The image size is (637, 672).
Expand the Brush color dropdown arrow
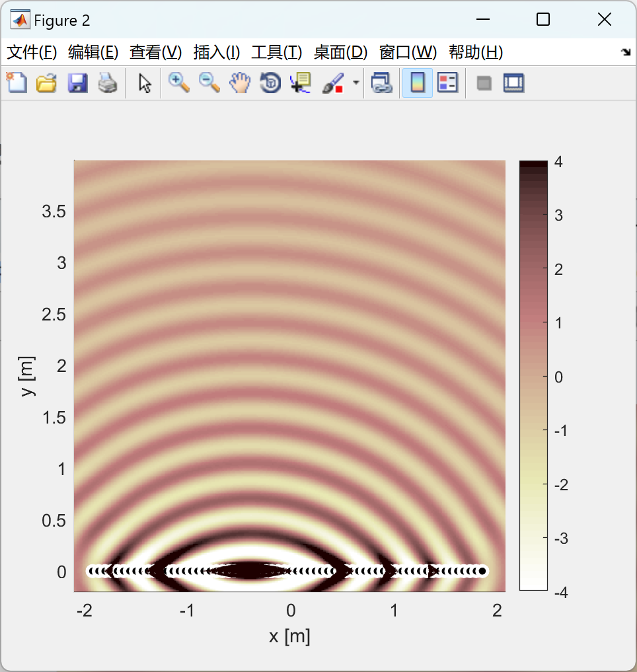(x=356, y=83)
